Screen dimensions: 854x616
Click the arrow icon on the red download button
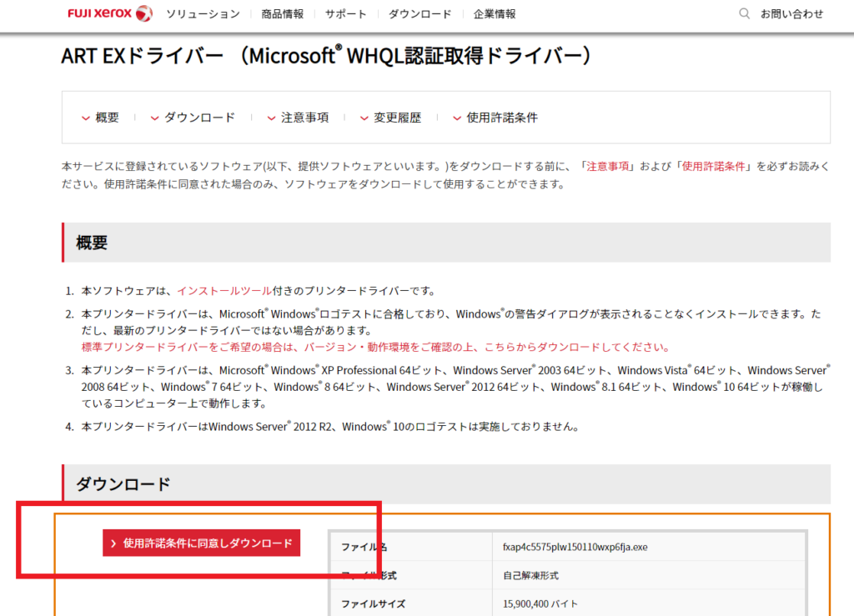[x=113, y=543]
